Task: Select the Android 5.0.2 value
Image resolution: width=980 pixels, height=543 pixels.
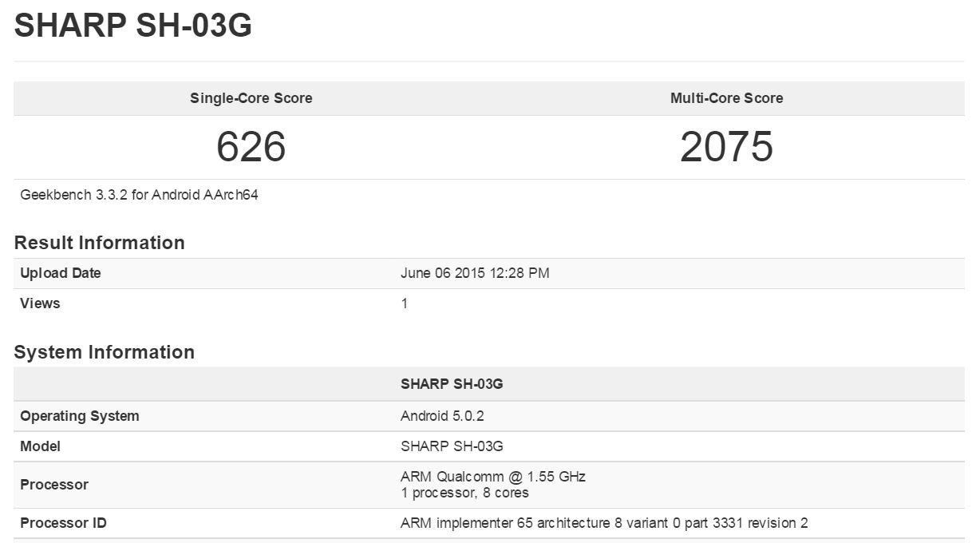Action: click(442, 416)
